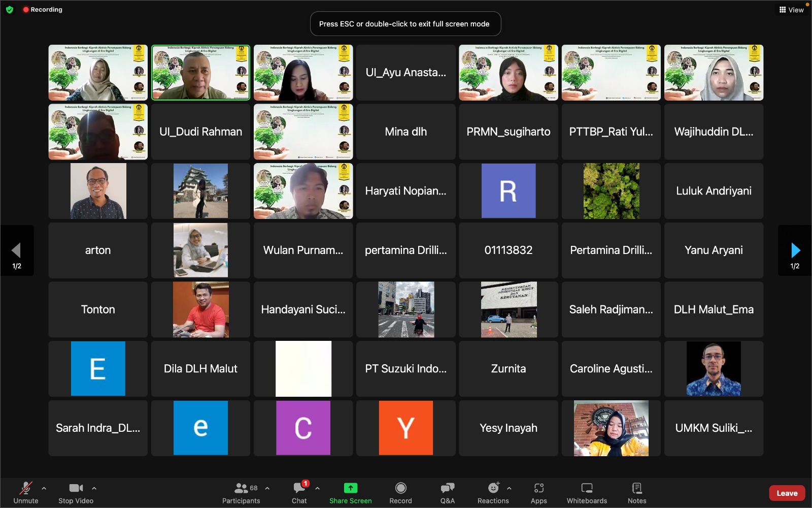Click the green encryption shield icon

(10, 10)
